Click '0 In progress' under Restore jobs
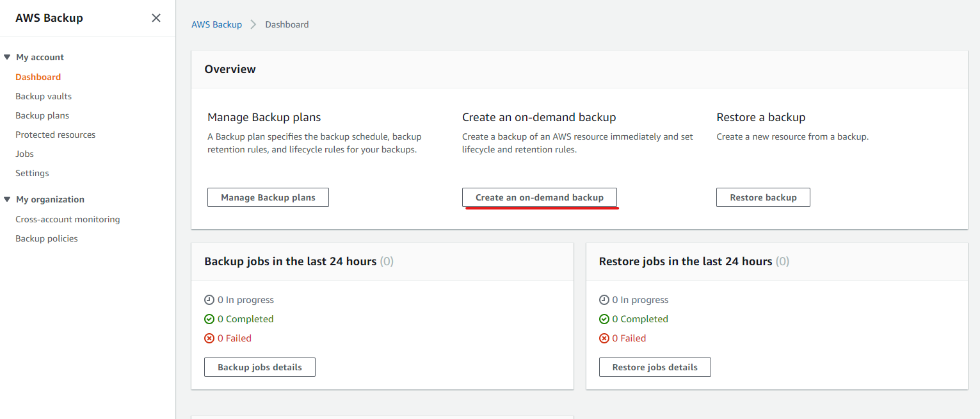The image size is (980, 419). [x=640, y=300]
